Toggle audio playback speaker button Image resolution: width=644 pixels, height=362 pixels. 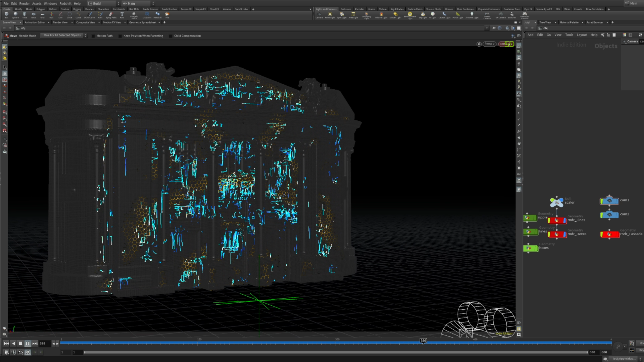click(14, 352)
